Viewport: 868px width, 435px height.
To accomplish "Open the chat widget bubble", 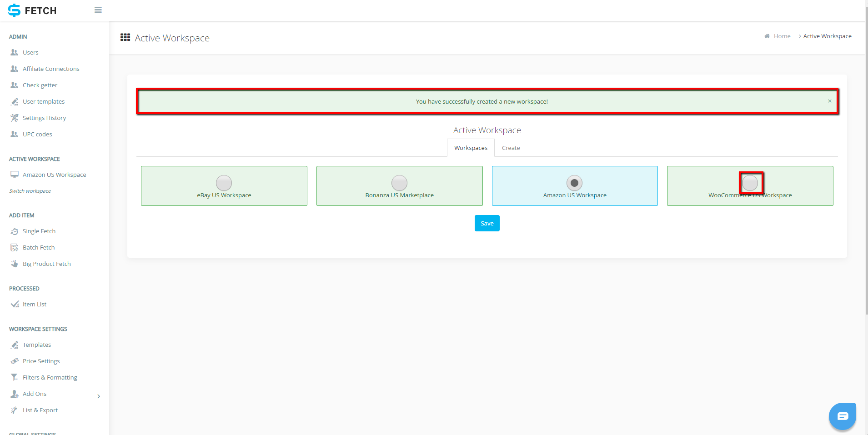I will click(x=843, y=416).
